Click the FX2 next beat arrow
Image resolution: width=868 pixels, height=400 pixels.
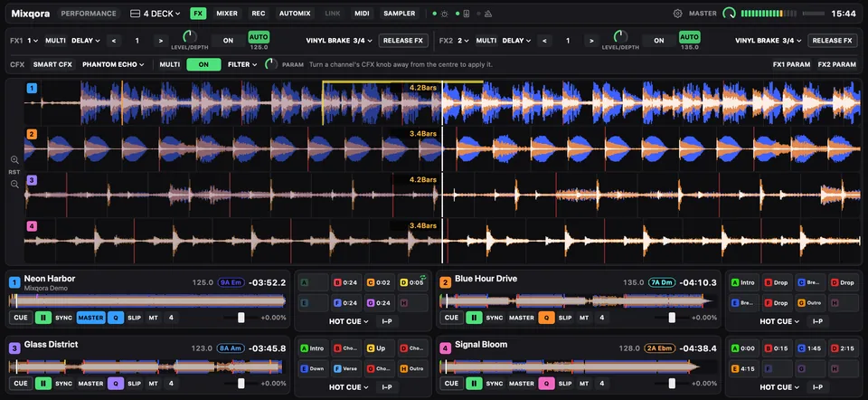[591, 41]
